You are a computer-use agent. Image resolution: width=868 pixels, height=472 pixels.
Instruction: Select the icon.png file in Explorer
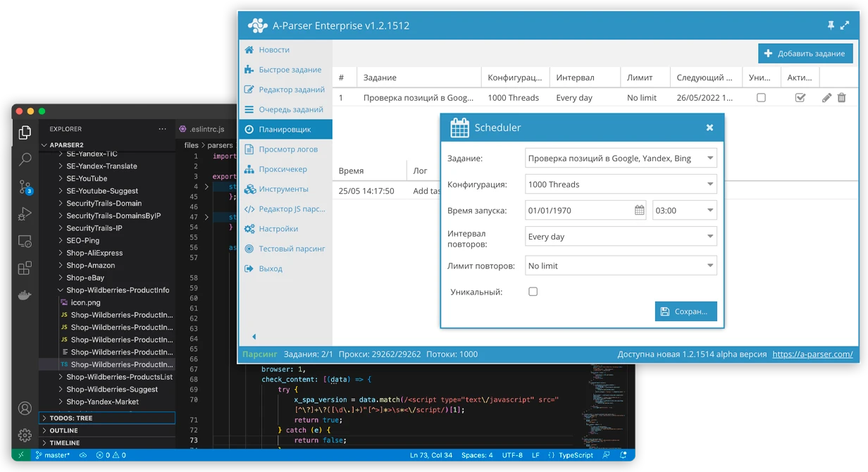pos(107,302)
